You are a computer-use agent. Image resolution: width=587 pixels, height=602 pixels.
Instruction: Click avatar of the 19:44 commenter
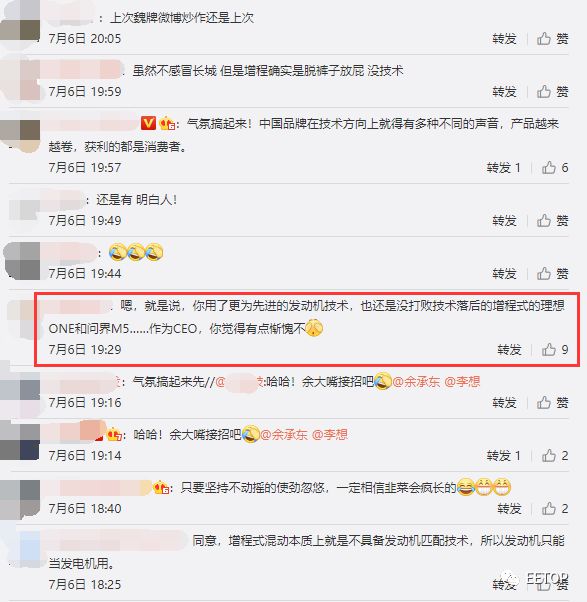tap(21, 261)
